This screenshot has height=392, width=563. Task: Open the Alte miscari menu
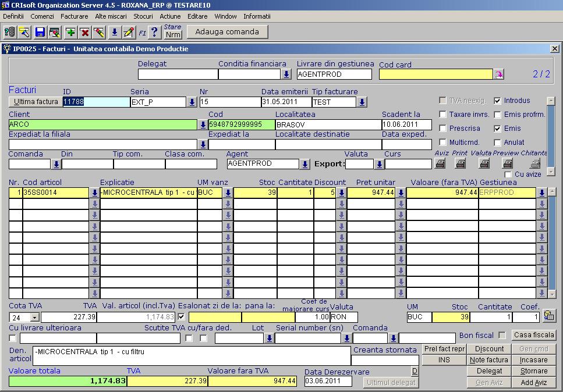pos(111,16)
